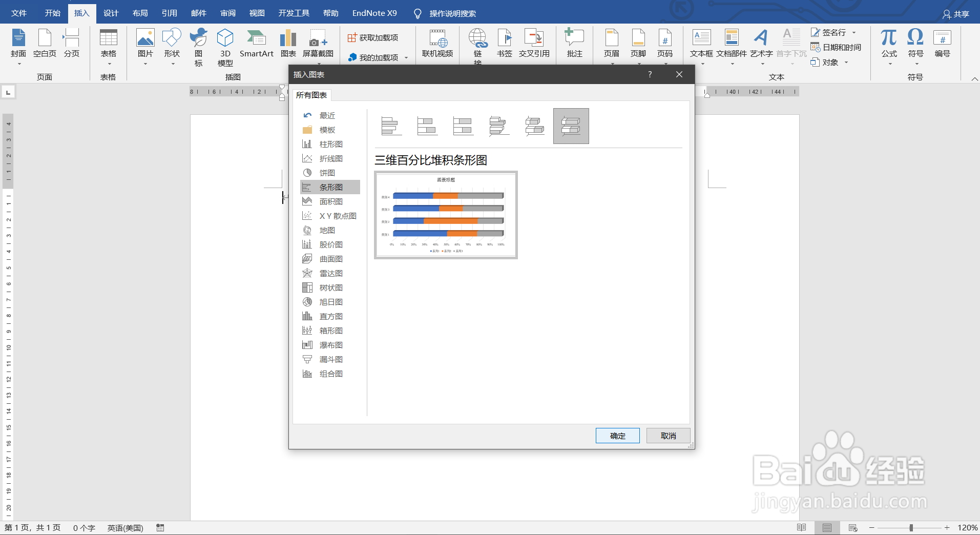Choose 雷达图 radar chart category
The image size is (980, 535).
click(x=330, y=273)
